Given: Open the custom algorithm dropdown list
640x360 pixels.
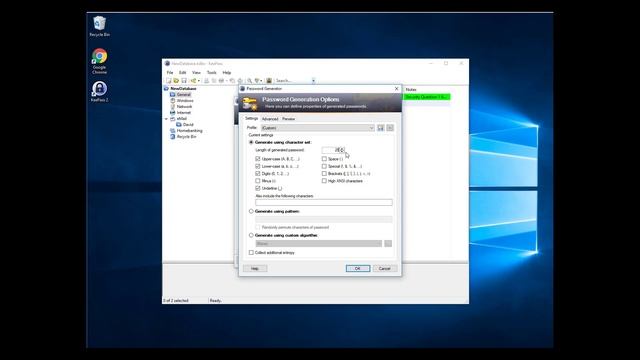Looking at the screenshot, I should [319, 244].
